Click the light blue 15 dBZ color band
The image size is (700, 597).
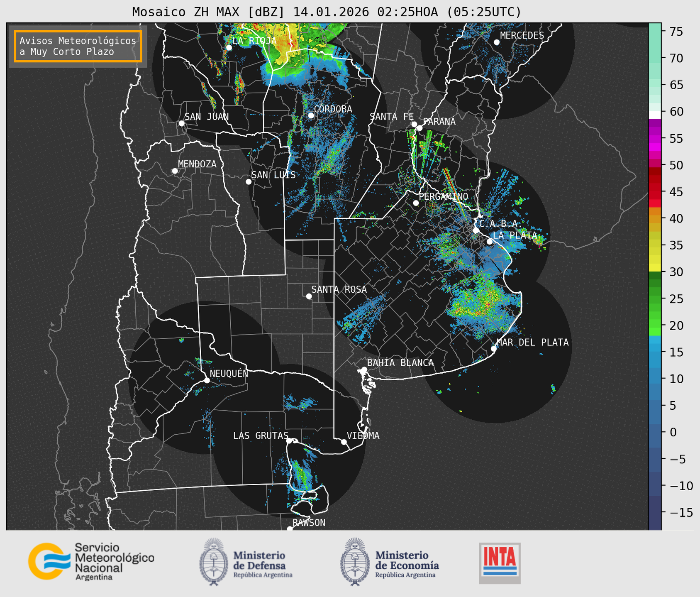[x=655, y=352]
